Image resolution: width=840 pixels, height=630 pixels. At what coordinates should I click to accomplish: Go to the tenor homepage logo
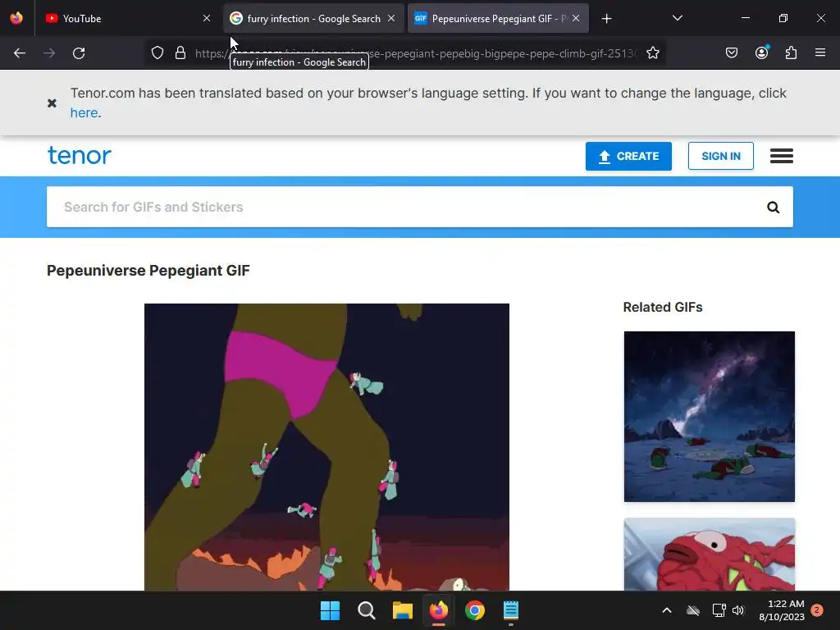[x=80, y=155]
